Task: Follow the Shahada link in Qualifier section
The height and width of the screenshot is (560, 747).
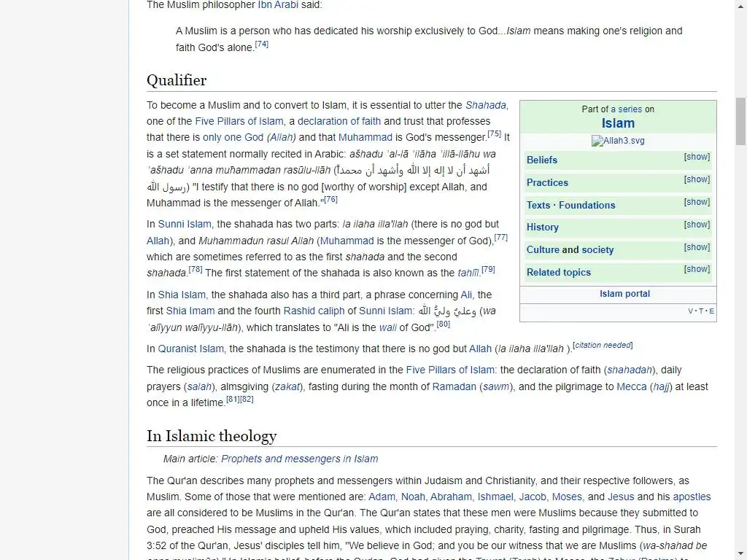Action: coord(485,105)
